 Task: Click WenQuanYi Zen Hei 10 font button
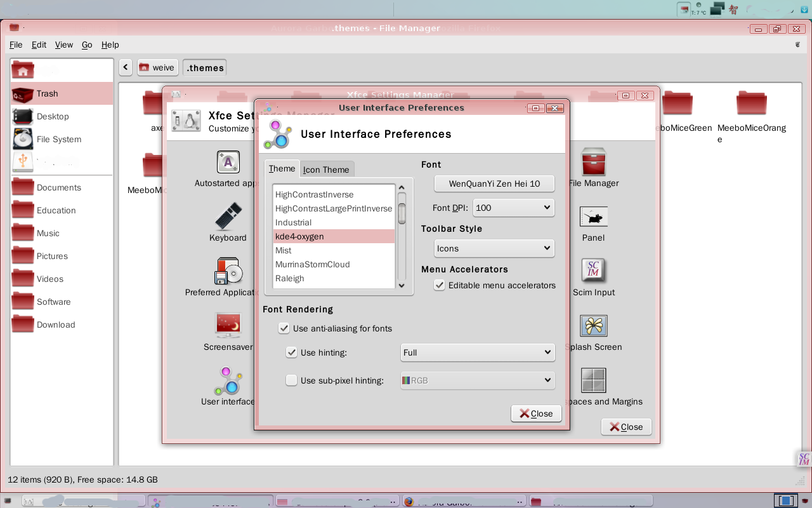coord(494,184)
